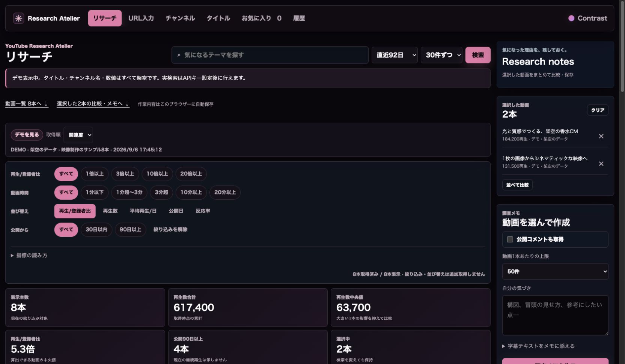Open the 直近92日 period dropdown
625x364 pixels.
pyautogui.click(x=395, y=55)
